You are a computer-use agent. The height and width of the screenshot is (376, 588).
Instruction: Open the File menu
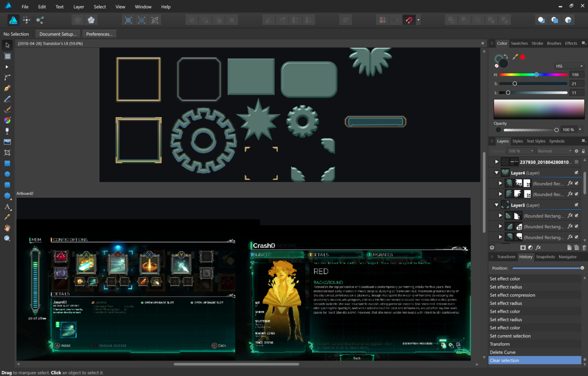pyautogui.click(x=25, y=7)
